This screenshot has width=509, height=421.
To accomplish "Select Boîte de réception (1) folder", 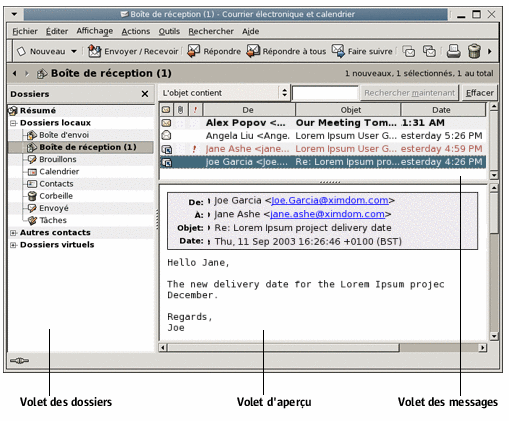I will [x=81, y=147].
